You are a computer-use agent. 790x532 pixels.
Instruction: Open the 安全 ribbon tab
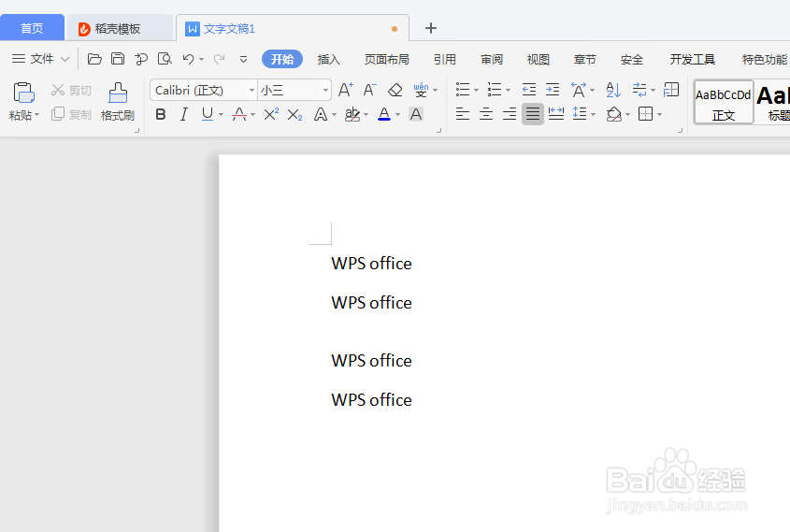coord(632,60)
